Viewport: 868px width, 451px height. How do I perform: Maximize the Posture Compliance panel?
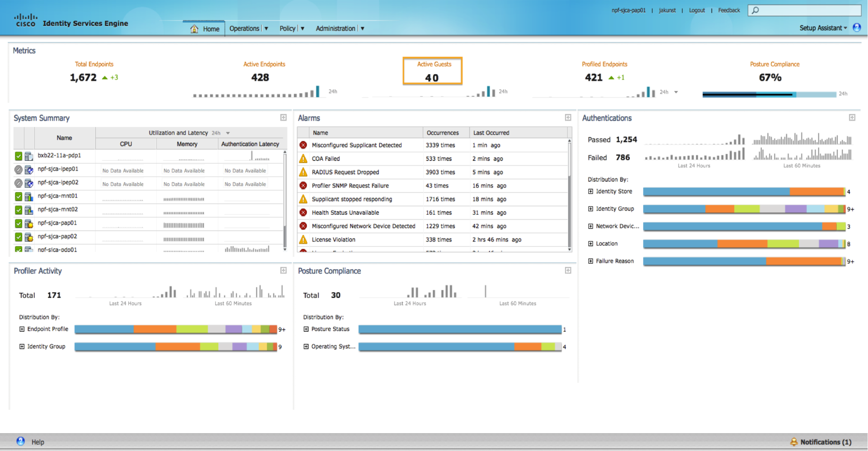[x=568, y=270]
